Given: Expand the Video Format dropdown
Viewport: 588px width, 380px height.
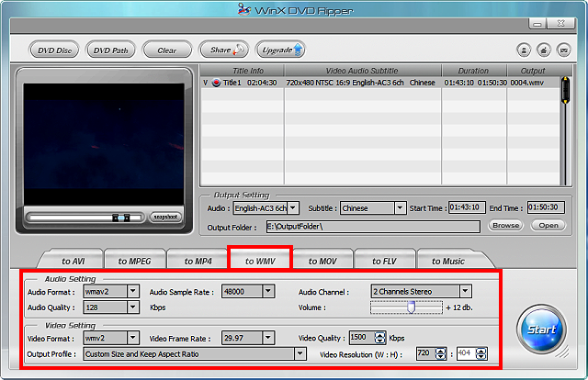Looking at the screenshot, I should coord(133,338).
